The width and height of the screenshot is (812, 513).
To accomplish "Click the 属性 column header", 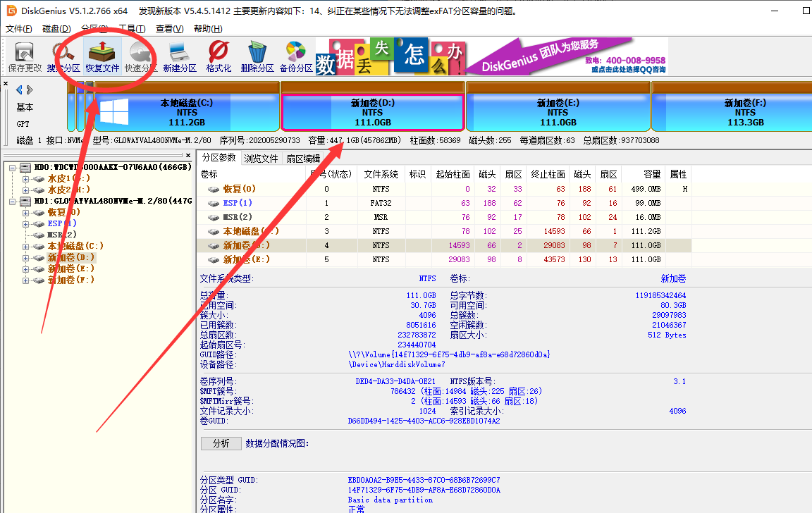I will (x=678, y=175).
